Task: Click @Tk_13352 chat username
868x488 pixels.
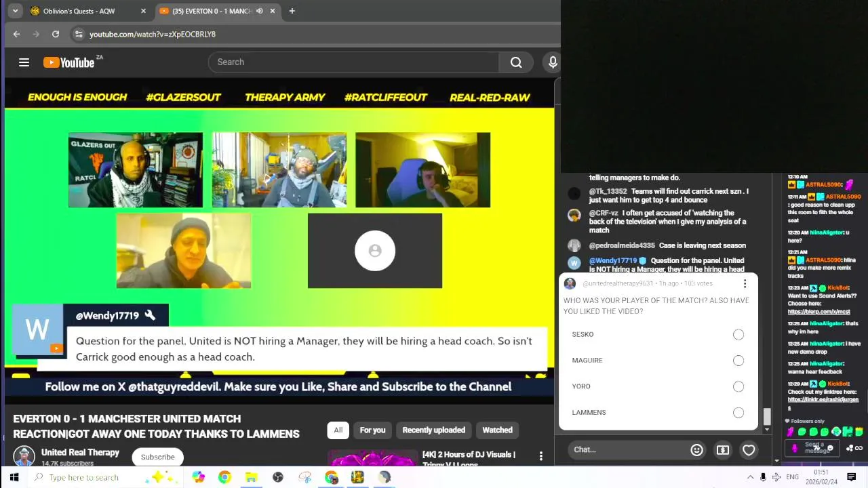Action: coord(608,191)
